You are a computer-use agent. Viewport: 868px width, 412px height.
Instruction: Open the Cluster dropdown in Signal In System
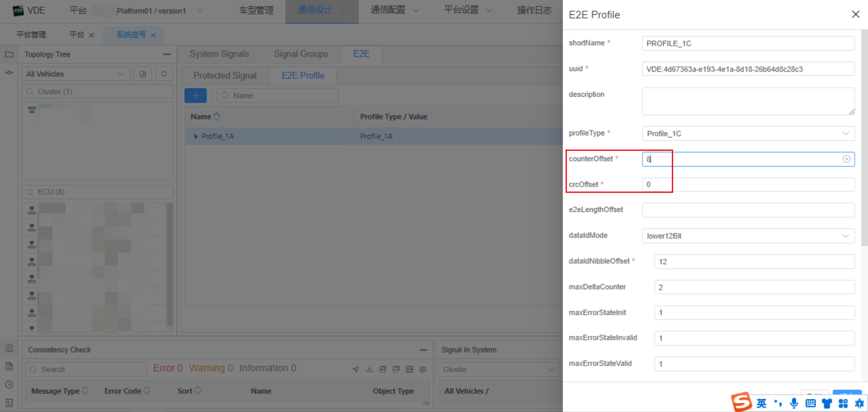[x=499, y=370]
